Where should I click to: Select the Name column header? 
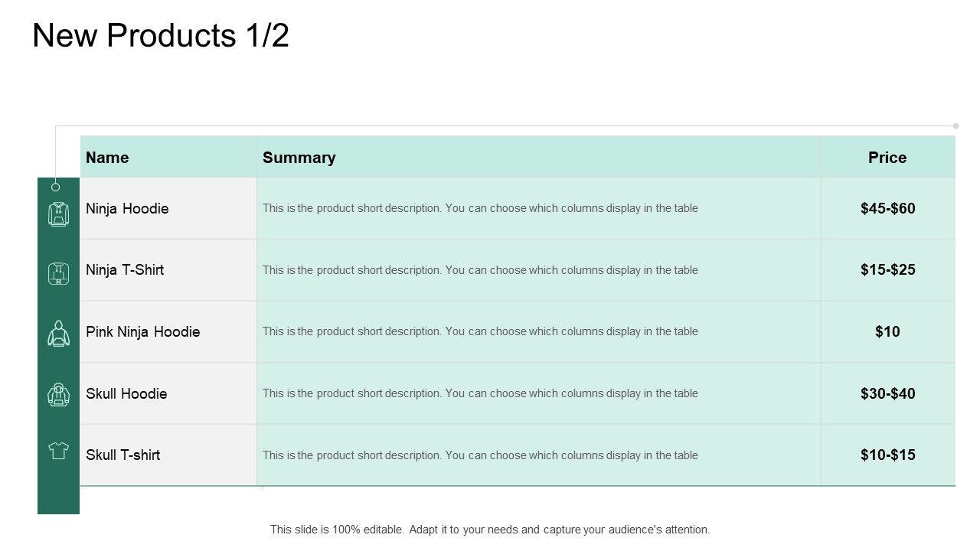tap(107, 158)
